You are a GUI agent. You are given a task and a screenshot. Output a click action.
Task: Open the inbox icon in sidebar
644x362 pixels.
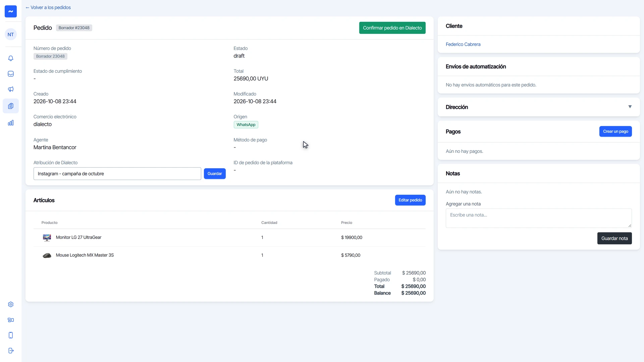coord(11,74)
